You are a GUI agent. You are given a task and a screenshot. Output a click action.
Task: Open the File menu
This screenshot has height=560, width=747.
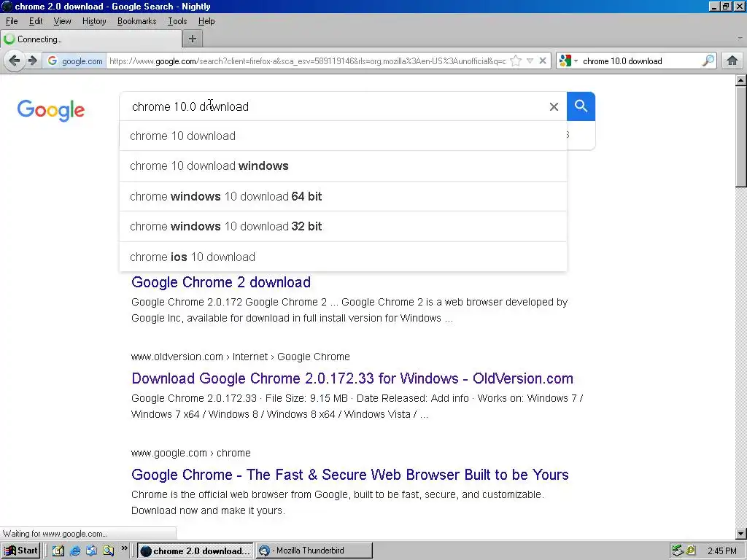coord(12,21)
